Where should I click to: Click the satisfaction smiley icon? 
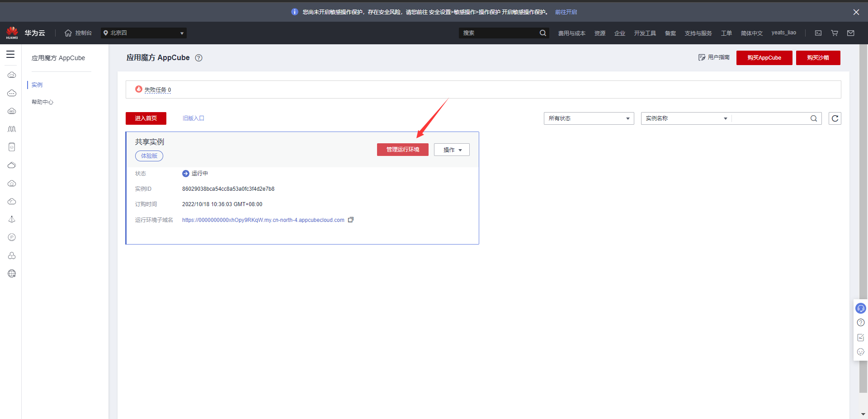pyautogui.click(x=861, y=352)
